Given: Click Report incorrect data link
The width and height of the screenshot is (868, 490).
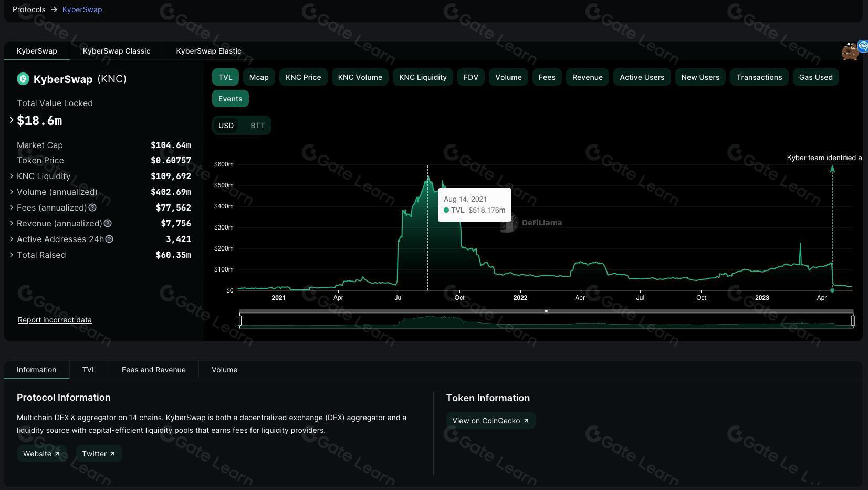Looking at the screenshot, I should [x=55, y=320].
